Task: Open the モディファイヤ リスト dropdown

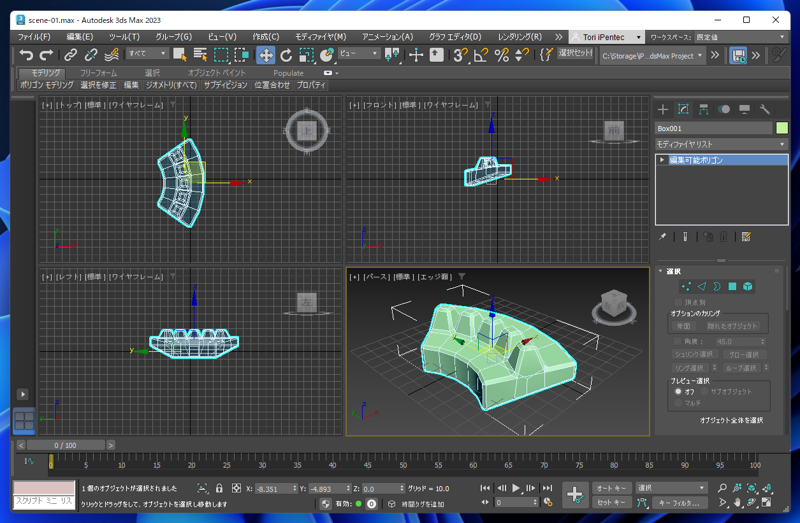Action: click(x=721, y=144)
